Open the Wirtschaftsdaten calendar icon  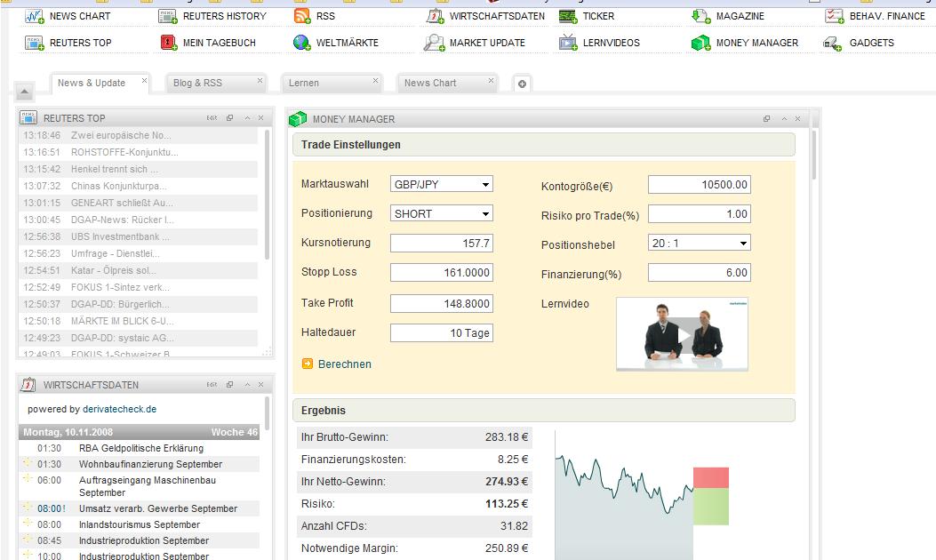tap(435, 16)
